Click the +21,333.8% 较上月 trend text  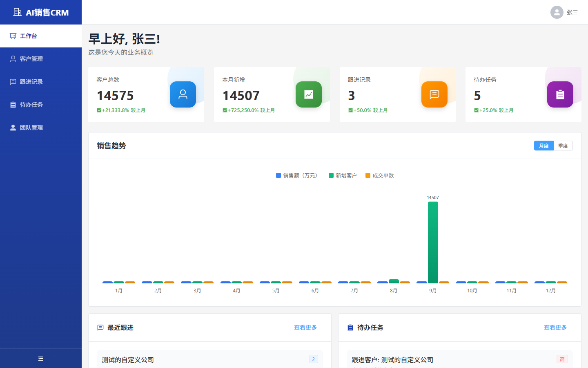[121, 110]
